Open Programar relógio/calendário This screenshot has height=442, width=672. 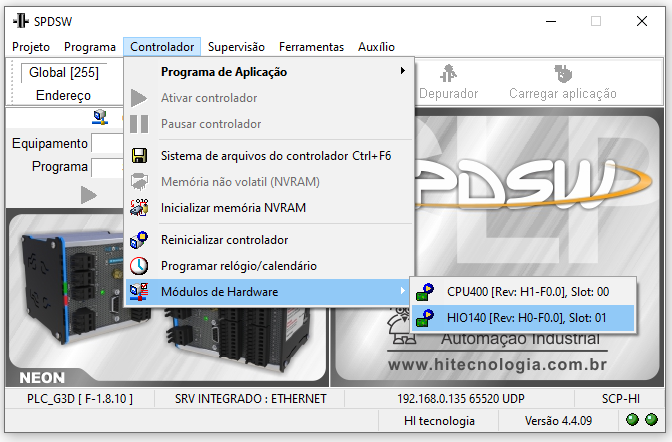click(x=269, y=266)
